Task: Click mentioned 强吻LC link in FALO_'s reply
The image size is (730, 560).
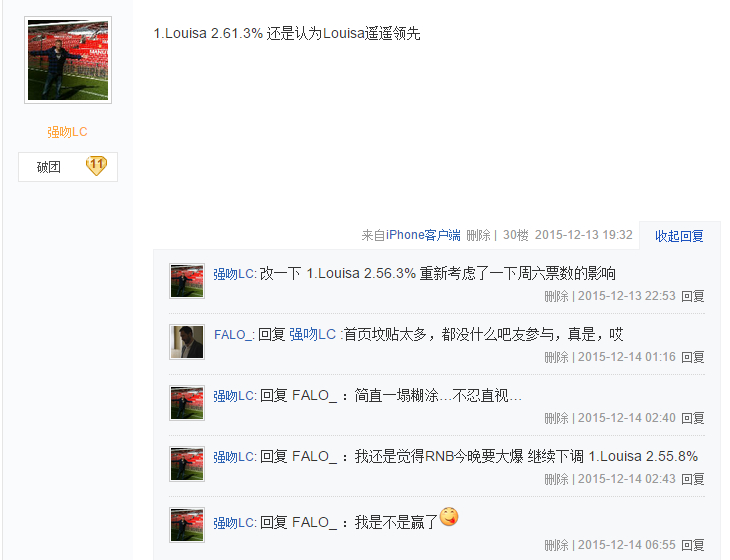Action: (x=312, y=335)
